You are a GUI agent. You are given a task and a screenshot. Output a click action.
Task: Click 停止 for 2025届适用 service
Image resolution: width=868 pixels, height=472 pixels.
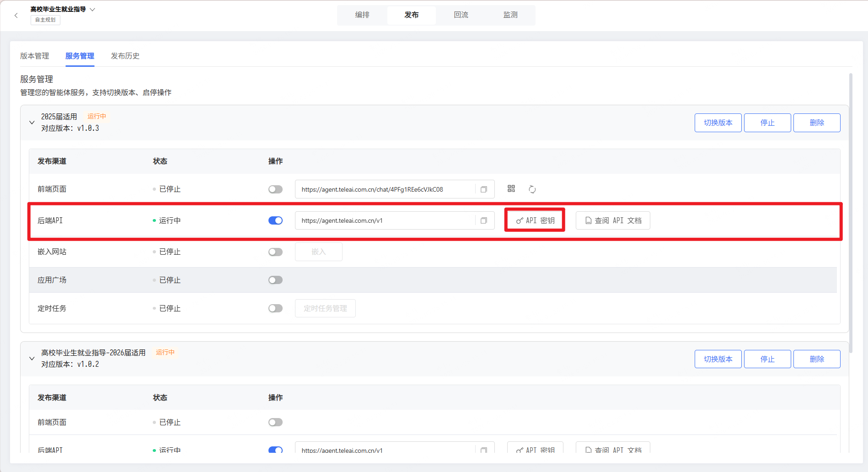coord(767,123)
